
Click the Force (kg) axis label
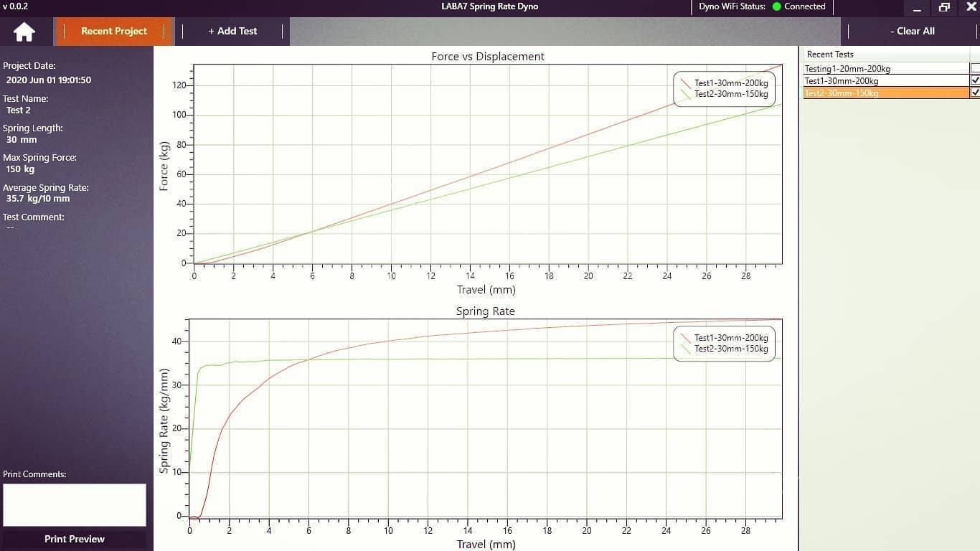[x=164, y=165]
